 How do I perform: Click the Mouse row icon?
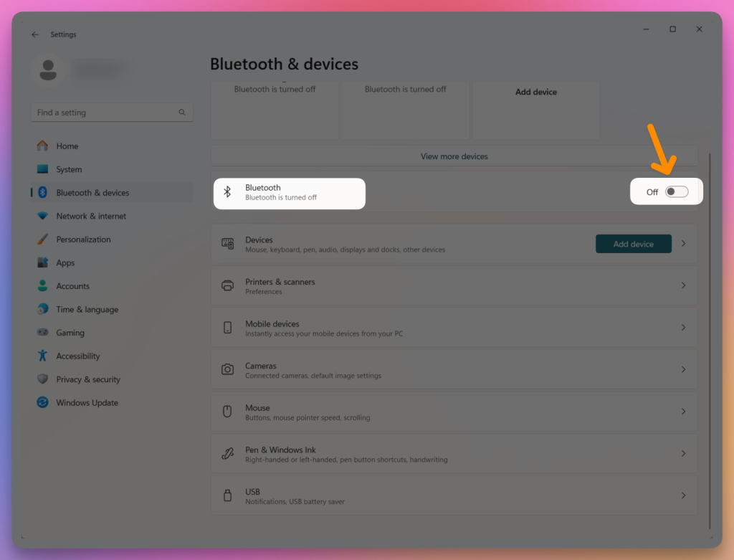tap(227, 412)
